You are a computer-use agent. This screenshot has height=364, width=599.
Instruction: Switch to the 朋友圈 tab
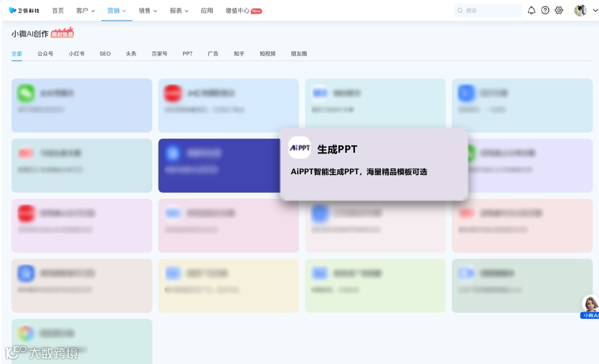click(299, 54)
